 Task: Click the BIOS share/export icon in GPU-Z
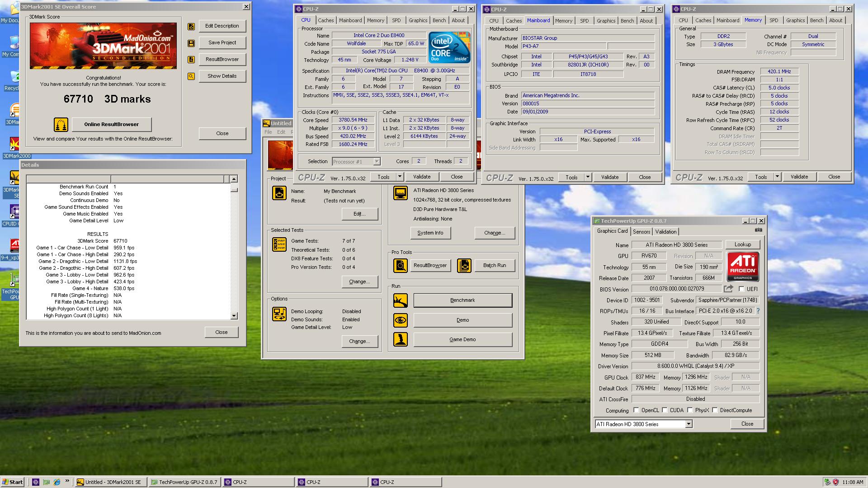728,289
